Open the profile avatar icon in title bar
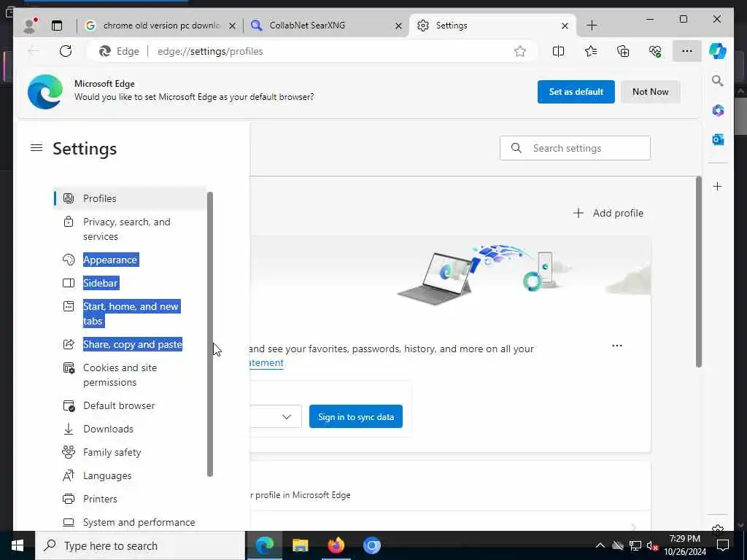 (30, 26)
